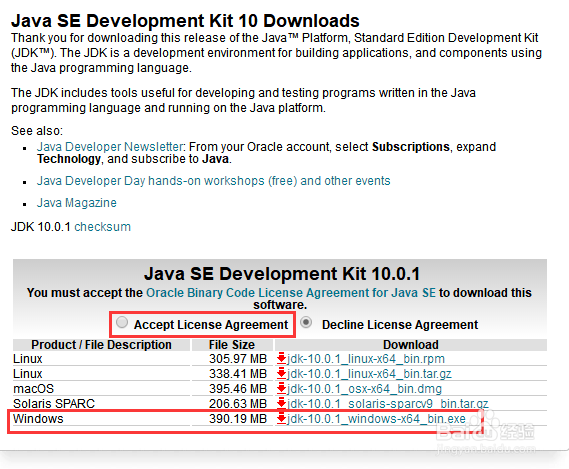
Task: Click the File Size column header
Action: coord(232,344)
